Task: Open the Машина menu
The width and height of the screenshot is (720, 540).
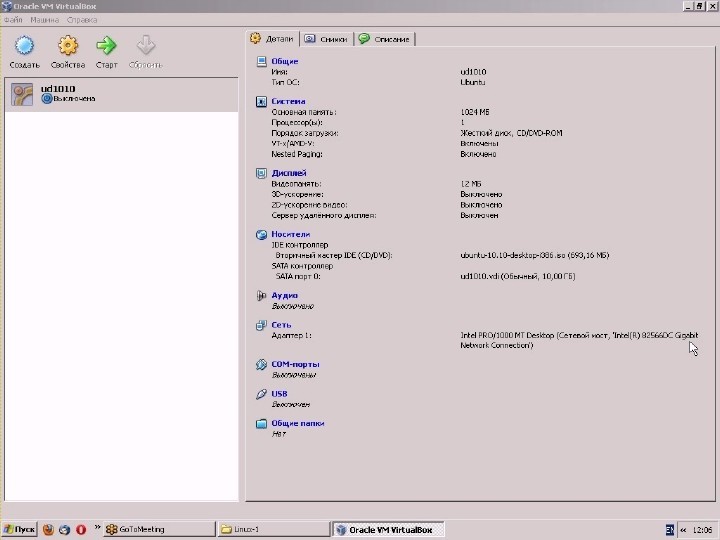Action: pos(45,20)
